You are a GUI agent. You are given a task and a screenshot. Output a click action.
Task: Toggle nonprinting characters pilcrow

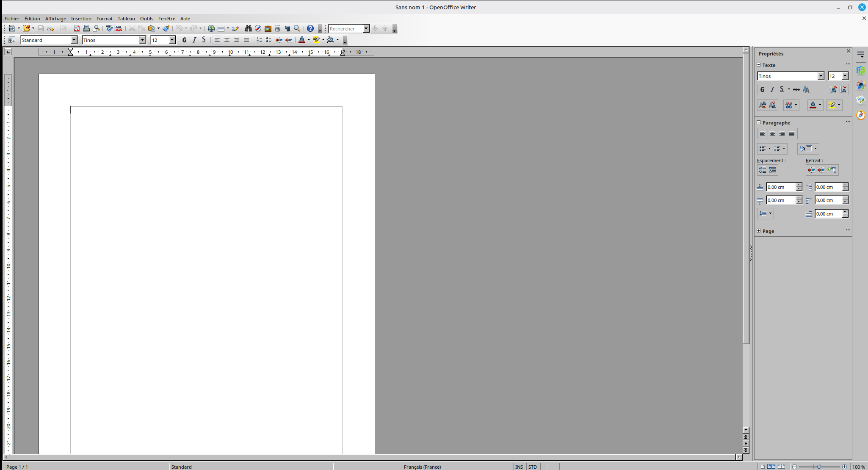(287, 28)
